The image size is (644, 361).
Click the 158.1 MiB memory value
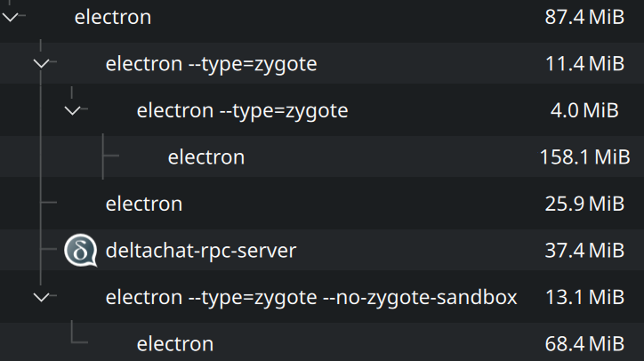pyautogui.click(x=584, y=156)
